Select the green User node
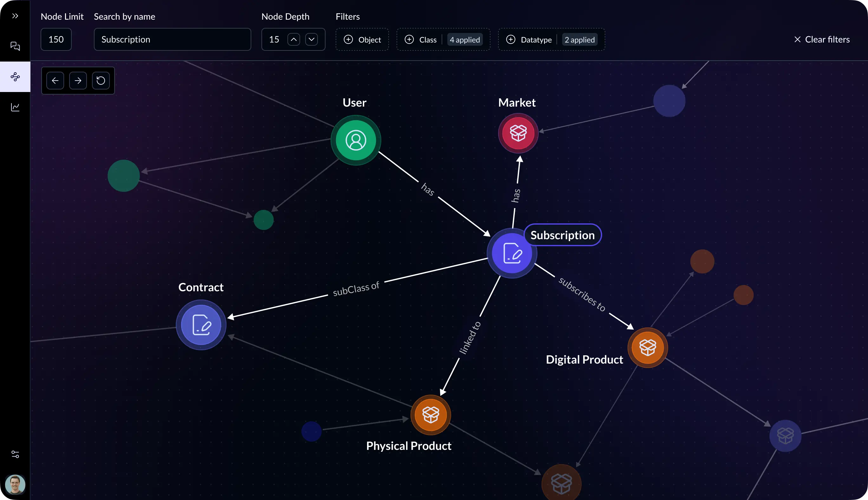 [356, 140]
